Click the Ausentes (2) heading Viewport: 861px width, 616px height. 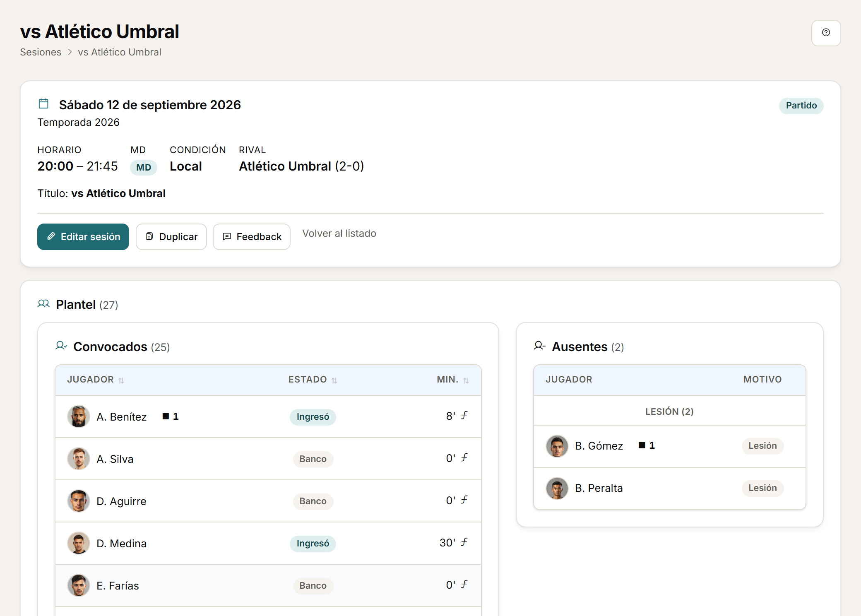(588, 346)
